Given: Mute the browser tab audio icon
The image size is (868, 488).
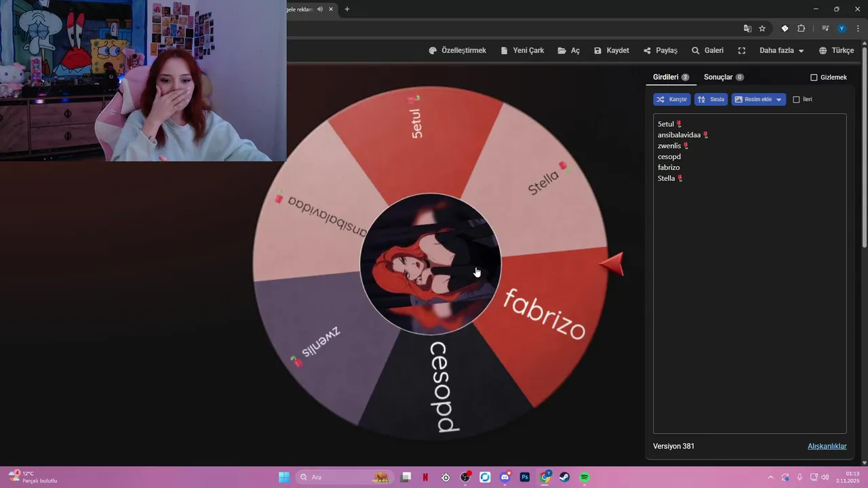Looking at the screenshot, I should (319, 9).
